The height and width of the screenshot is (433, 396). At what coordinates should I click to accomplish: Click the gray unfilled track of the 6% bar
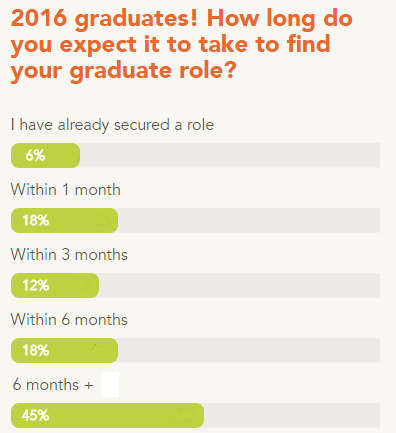coord(230,155)
